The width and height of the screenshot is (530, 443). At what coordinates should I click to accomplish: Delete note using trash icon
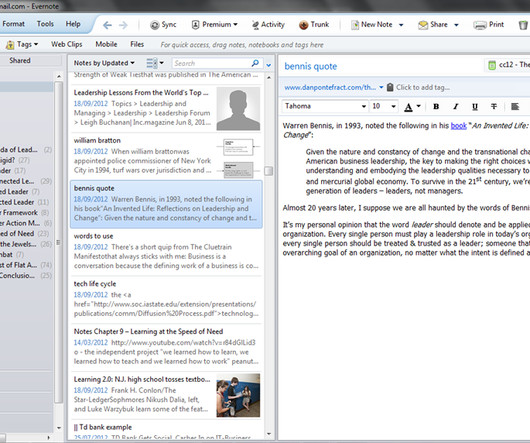[x=523, y=25]
